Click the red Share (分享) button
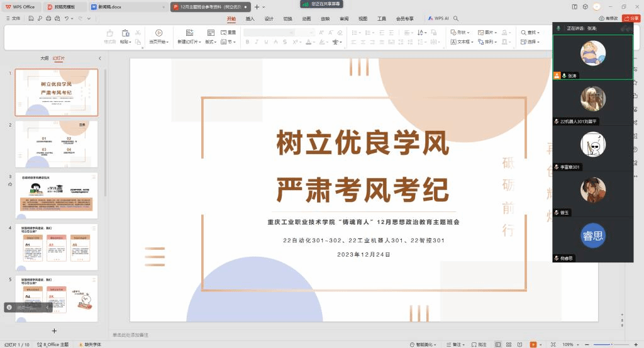The height and width of the screenshot is (348, 644). pyautogui.click(x=631, y=18)
